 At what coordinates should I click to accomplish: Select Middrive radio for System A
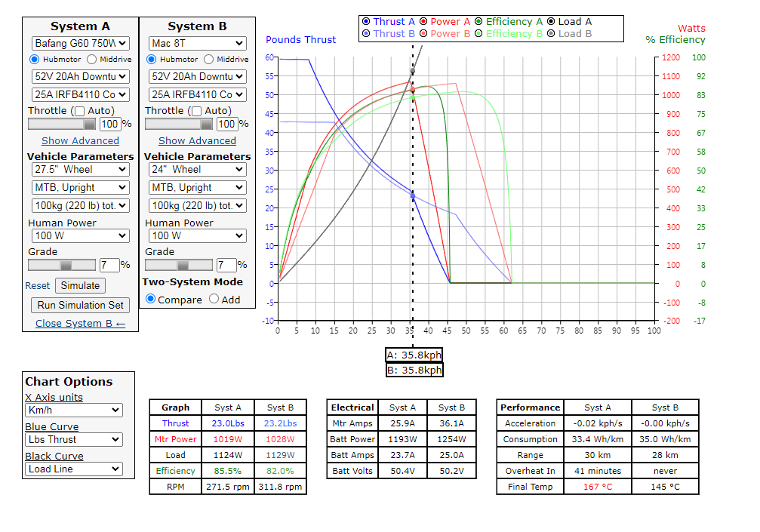[x=92, y=60]
